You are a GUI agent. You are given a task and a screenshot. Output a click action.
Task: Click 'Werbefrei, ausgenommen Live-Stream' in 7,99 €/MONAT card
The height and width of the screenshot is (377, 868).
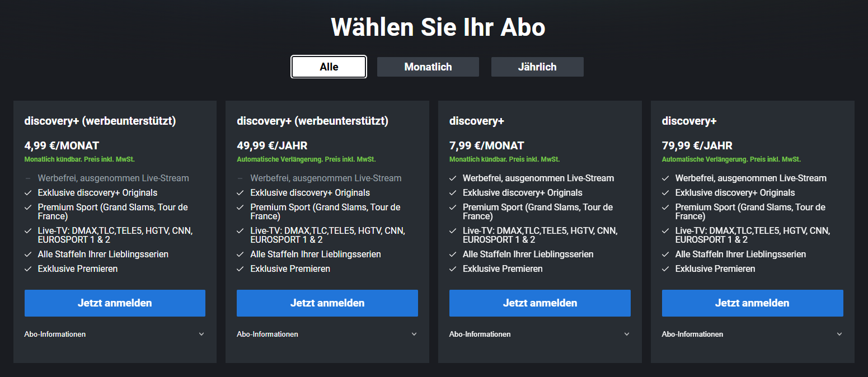pyautogui.click(x=538, y=178)
